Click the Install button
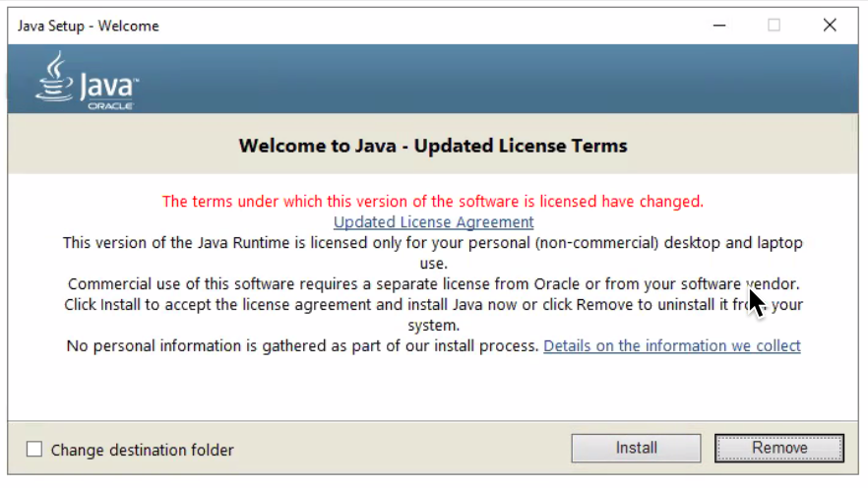868x488 pixels. coord(636,448)
